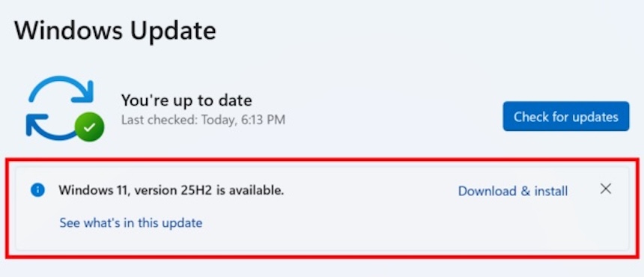Image resolution: width=644 pixels, height=277 pixels.
Task: Click the Windows 11 version 25H2 message
Action: (x=171, y=190)
